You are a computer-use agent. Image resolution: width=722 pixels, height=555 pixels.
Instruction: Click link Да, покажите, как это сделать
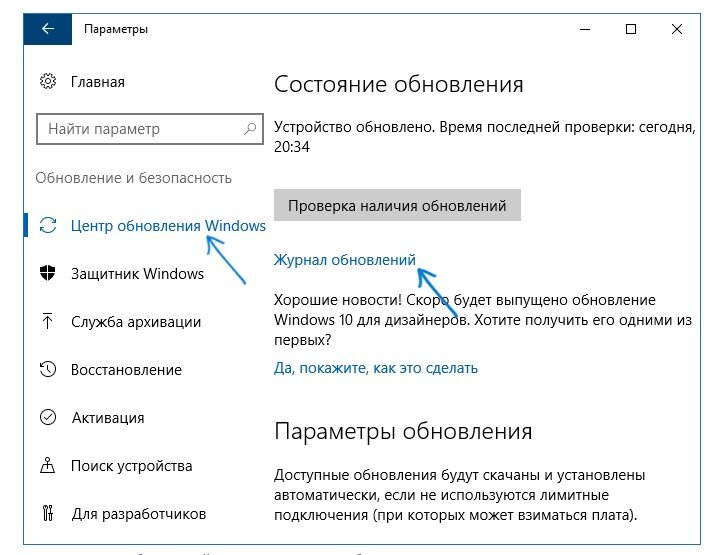[376, 368]
